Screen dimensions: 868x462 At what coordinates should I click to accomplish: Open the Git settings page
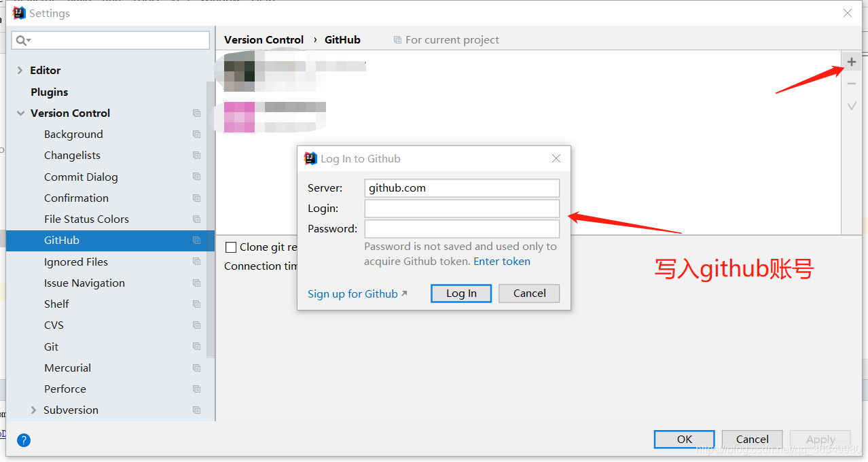[52, 346]
